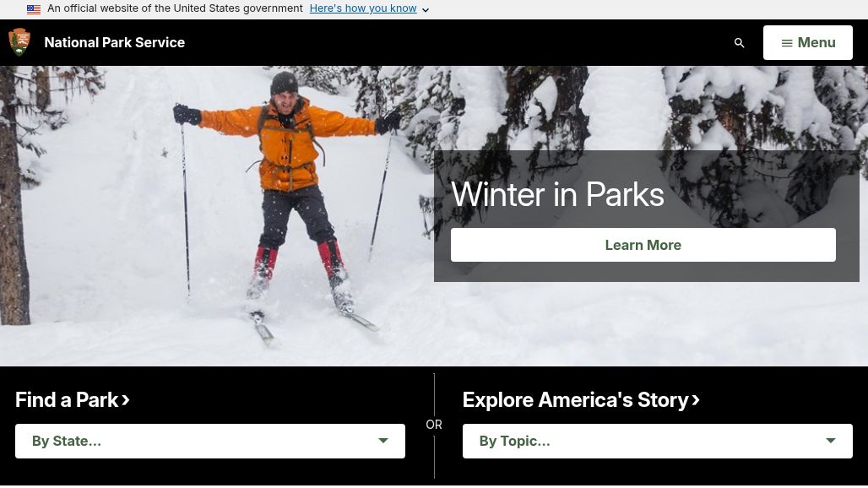Expand the government banner chevron
Viewport: 868px width, 488px height.
tap(426, 10)
